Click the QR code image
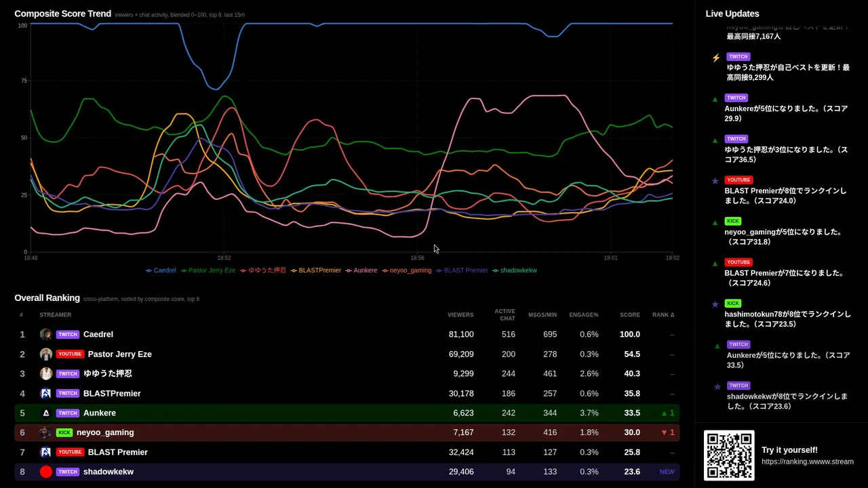 [x=729, y=455]
